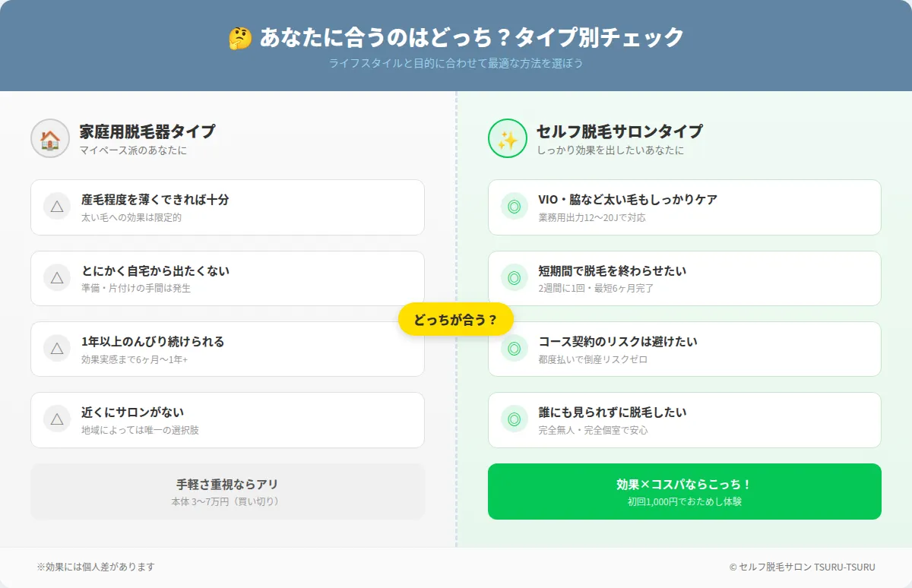This screenshot has width=912, height=588.
Task: Click subtitle 業務用出力12〜20Jで対応
Action: coord(592,217)
